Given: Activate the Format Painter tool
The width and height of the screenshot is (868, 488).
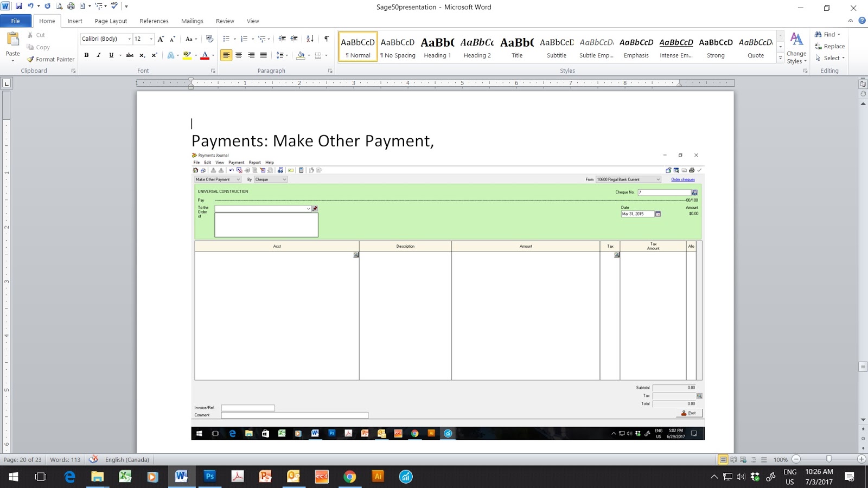Looking at the screenshot, I should click(50, 59).
